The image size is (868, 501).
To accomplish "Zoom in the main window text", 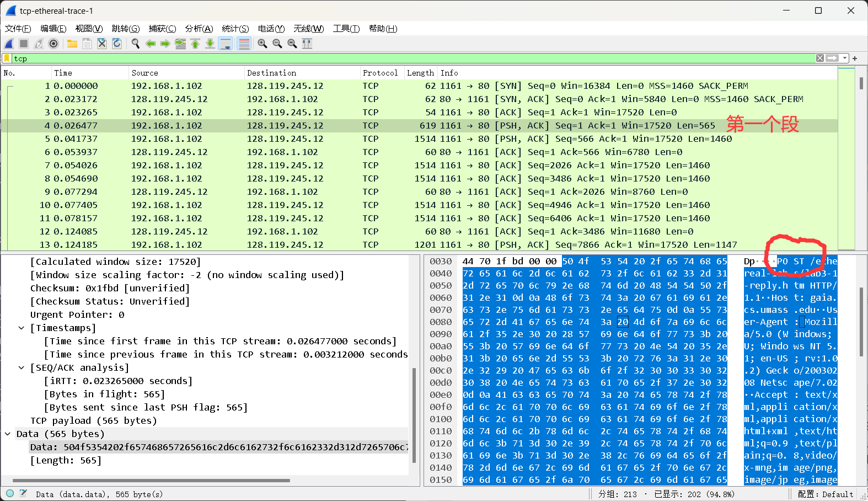I will (262, 44).
